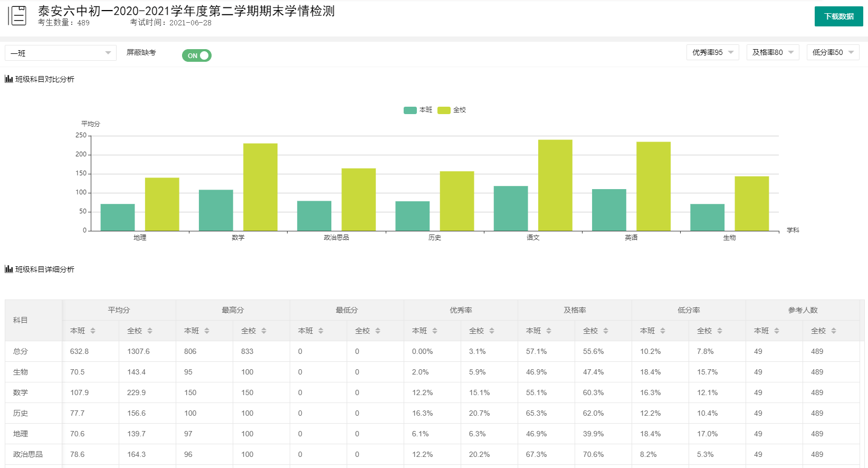Click the 地理 全校 bar in chart

coord(162,204)
